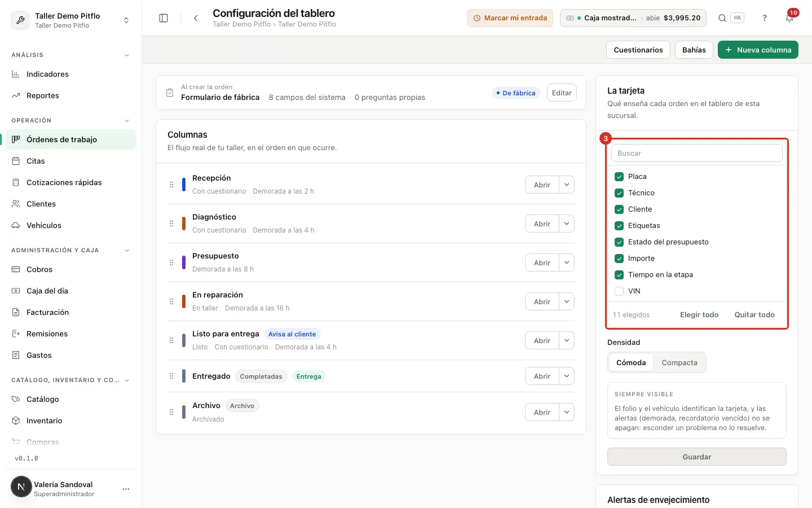Open the Caja mostrador cash register status

pos(633,18)
